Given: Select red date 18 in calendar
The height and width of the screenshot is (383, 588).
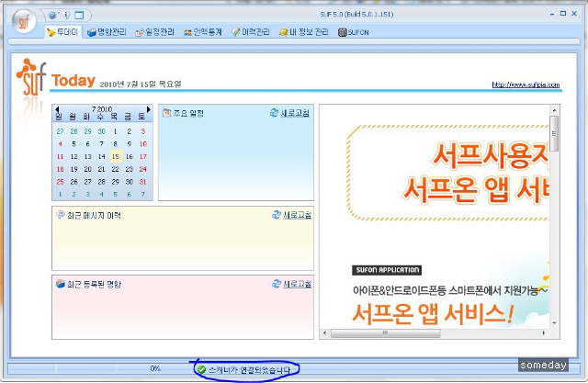Looking at the screenshot, I should (60, 169).
